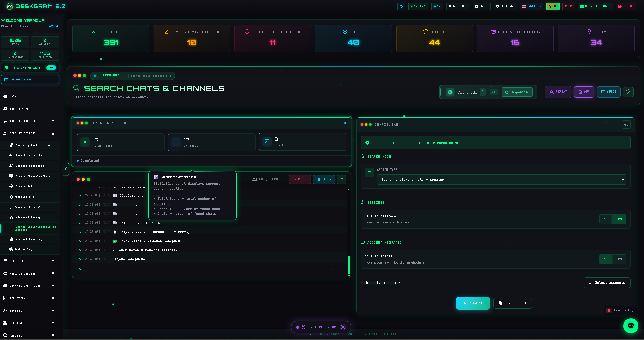Viewport: 644px width, 340px height.
Task: Click the refresh icon in top bar
Action: click(401, 6)
